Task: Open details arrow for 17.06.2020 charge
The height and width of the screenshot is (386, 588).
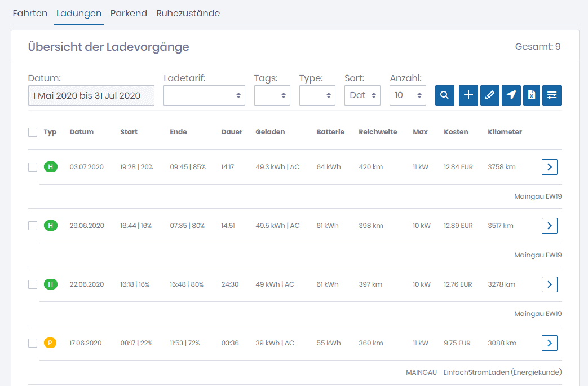Action: tap(549, 343)
